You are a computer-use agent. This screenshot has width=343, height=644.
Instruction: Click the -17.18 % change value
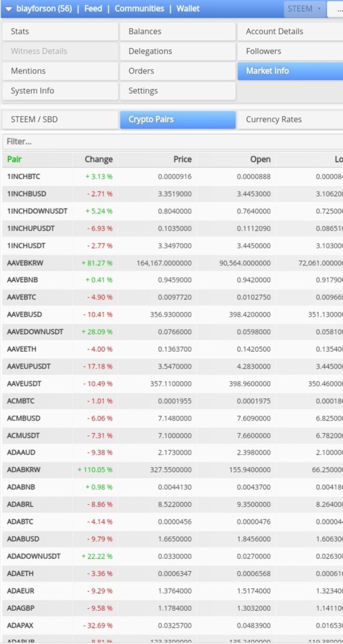98,366
